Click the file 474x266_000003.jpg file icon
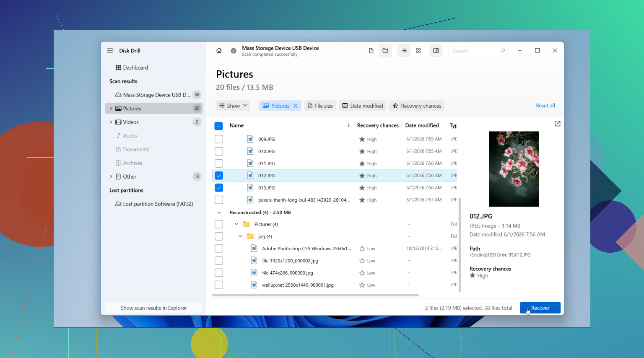 coord(254,273)
